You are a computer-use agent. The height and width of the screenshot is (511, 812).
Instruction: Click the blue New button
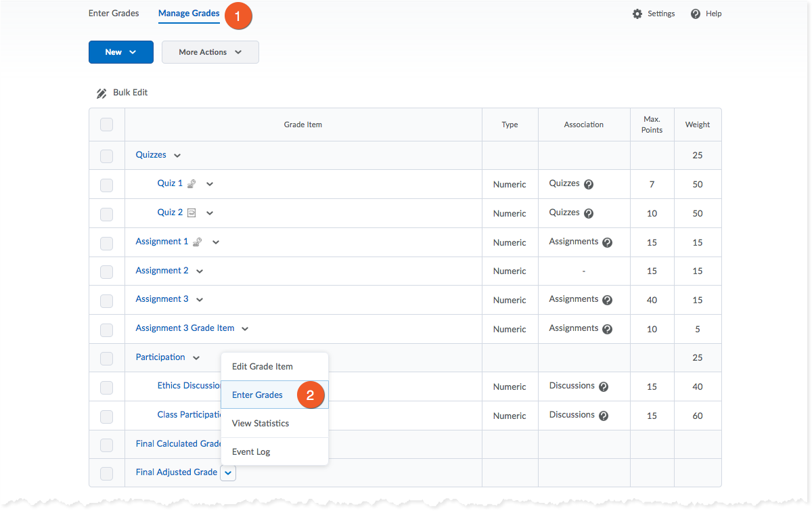[120, 52]
